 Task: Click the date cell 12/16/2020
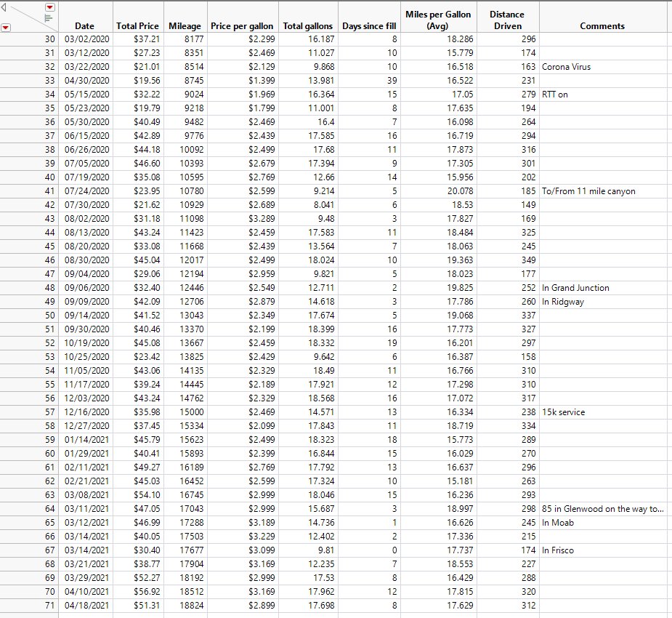[x=87, y=412]
